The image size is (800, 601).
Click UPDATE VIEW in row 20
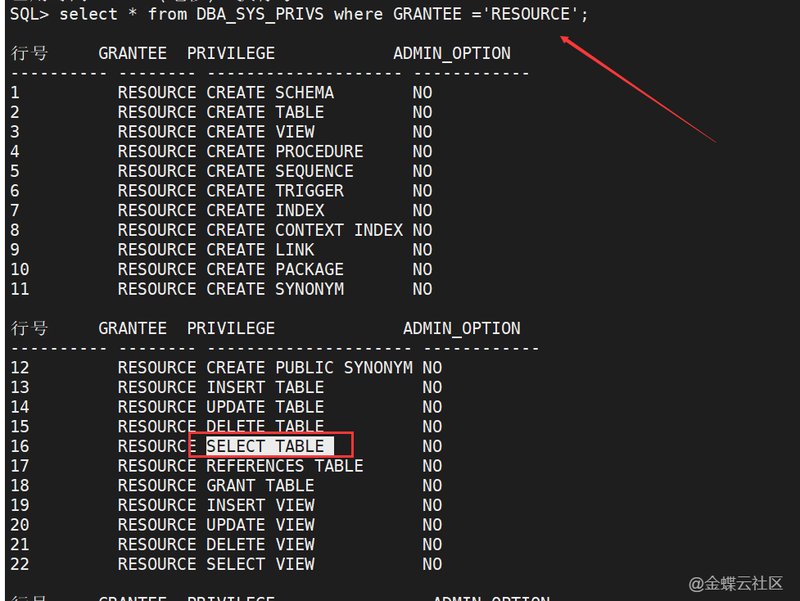(260, 524)
